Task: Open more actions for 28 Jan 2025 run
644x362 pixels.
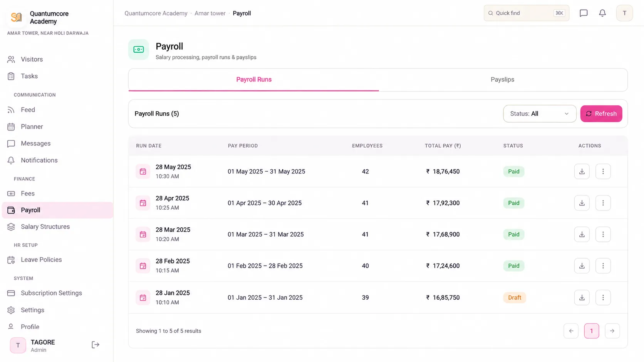Action: [603, 297]
